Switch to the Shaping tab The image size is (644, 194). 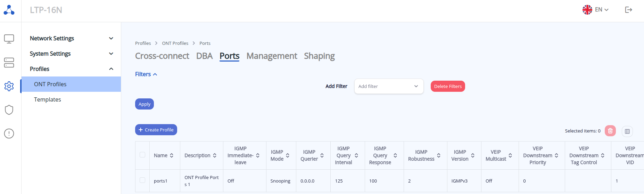coord(319,56)
